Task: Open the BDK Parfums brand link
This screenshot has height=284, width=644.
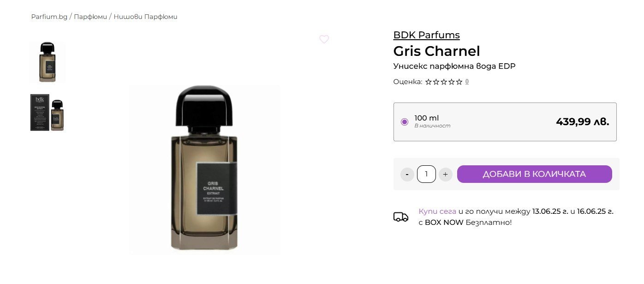Action: (x=426, y=35)
